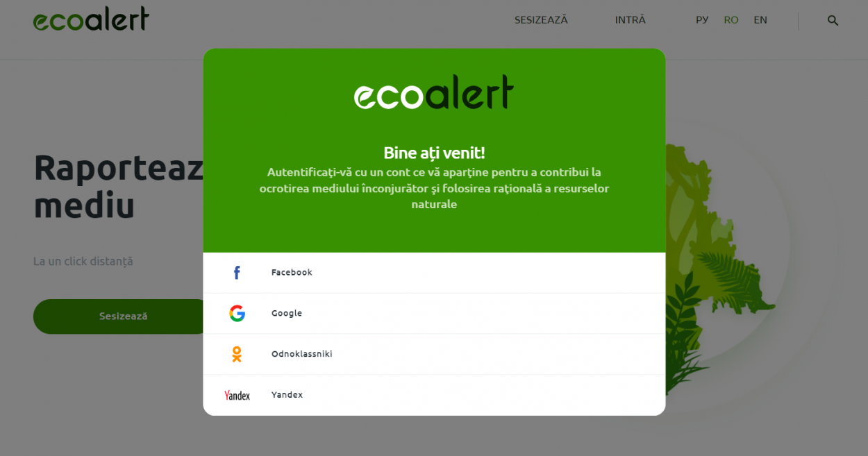Choose Odnoklassniki login option

434,354
